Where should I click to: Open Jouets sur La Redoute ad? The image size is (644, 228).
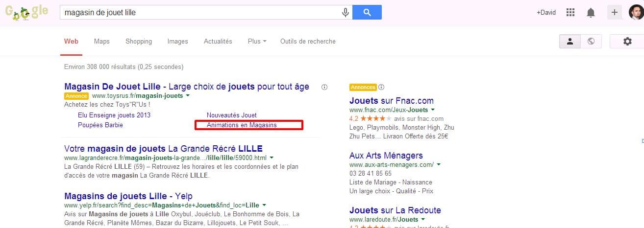(395, 210)
